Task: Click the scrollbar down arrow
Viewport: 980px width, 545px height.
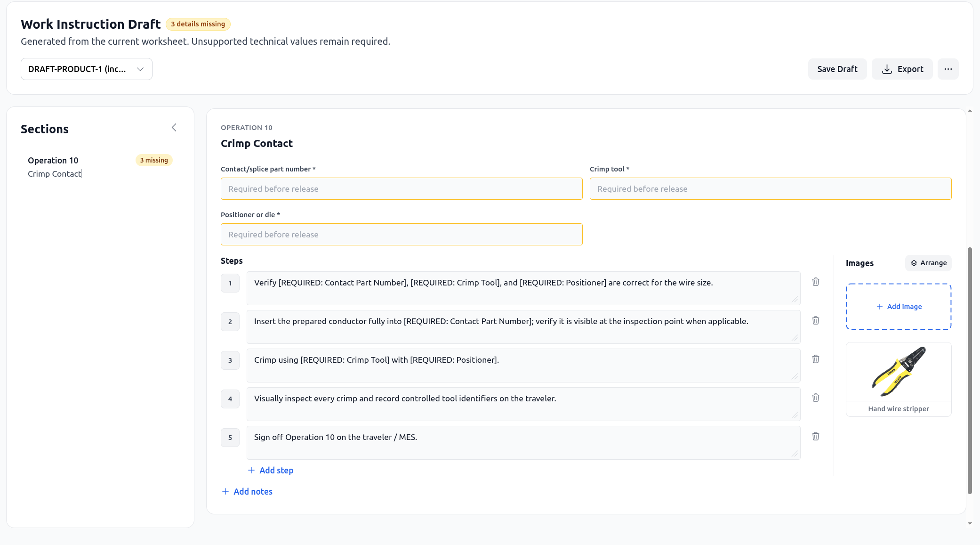Action: click(970, 523)
